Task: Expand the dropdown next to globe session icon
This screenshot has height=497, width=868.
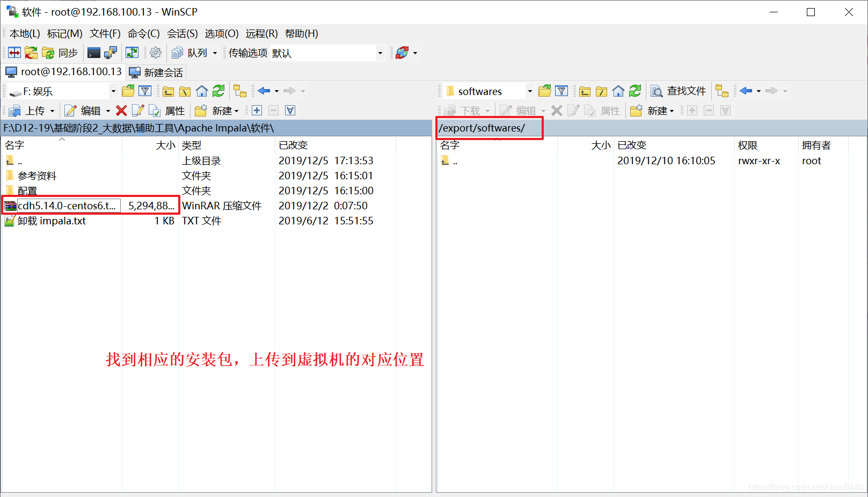Action: tap(415, 53)
